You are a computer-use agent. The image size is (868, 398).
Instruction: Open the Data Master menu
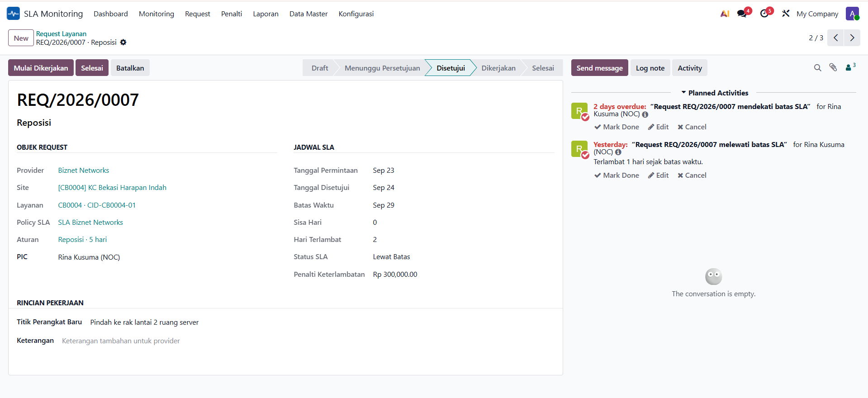click(308, 14)
